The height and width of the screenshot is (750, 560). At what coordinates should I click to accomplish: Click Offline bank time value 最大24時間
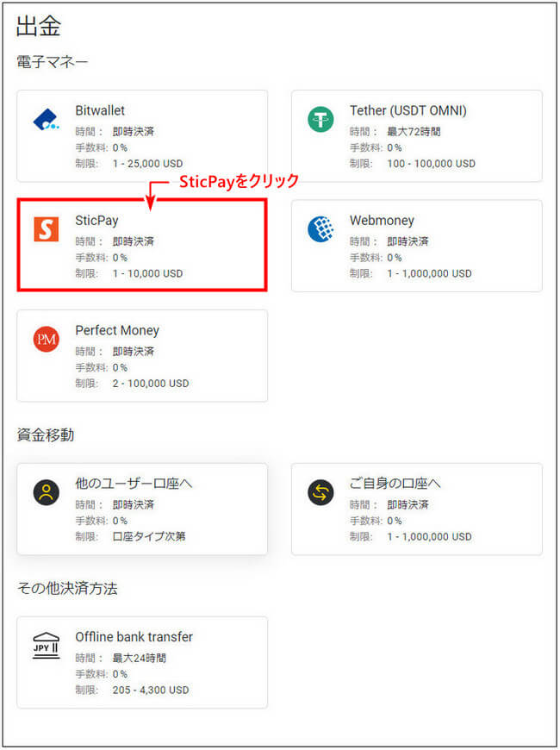(140, 658)
